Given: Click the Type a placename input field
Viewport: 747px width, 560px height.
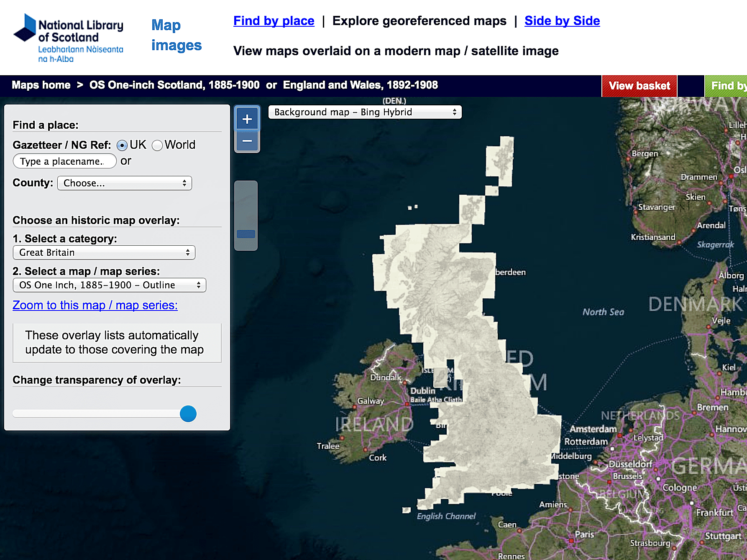Looking at the screenshot, I should pyautogui.click(x=64, y=161).
